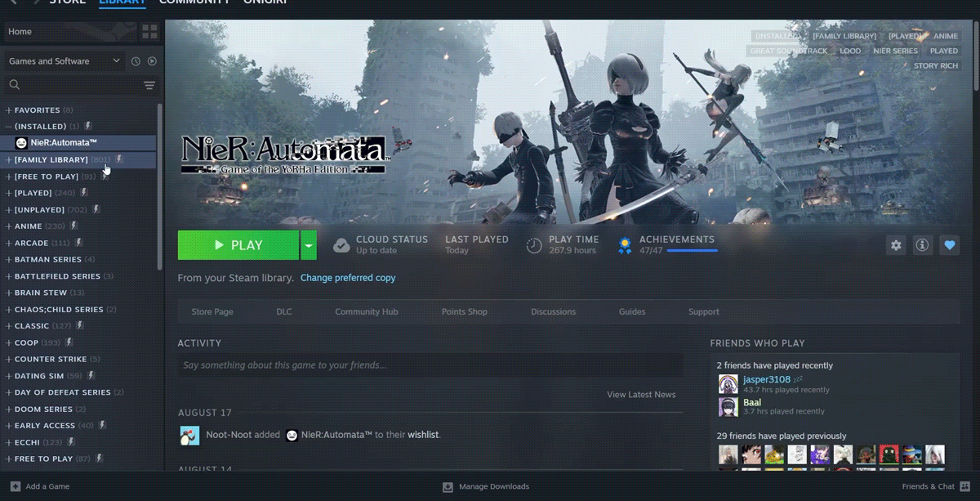Image resolution: width=980 pixels, height=501 pixels.
Task: Click Baal's friend name
Action: pyautogui.click(x=752, y=402)
